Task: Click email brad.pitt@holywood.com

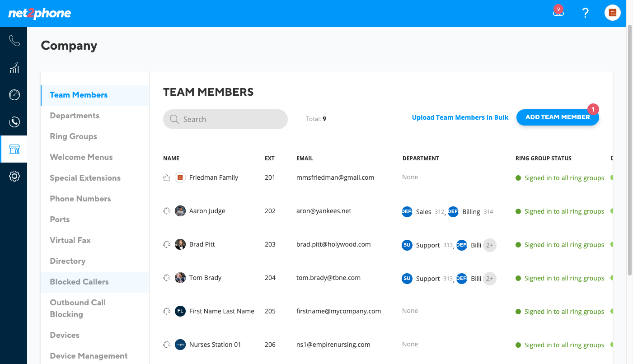Action: (333, 244)
